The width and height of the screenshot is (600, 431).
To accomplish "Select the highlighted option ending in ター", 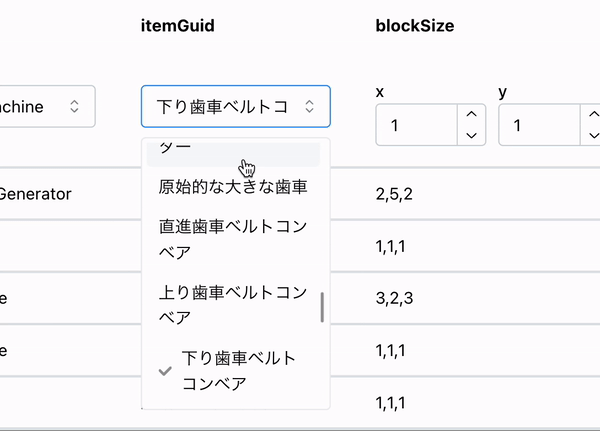I will point(233,152).
